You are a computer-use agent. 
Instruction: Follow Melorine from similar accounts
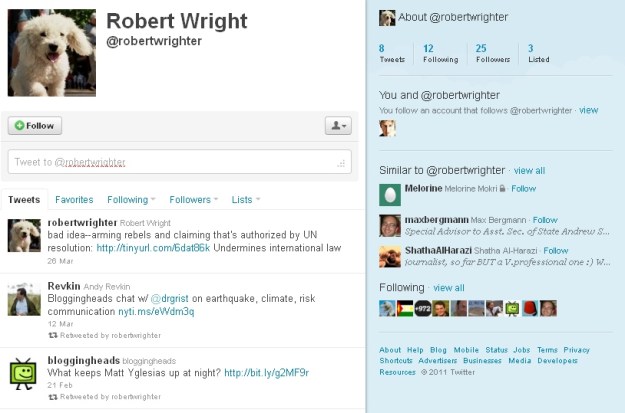[x=523, y=189]
